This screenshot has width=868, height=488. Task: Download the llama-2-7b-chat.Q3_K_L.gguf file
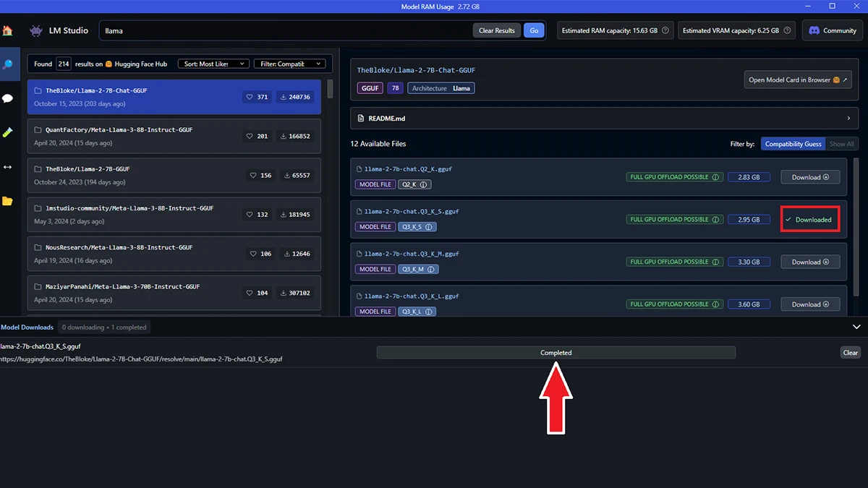tap(810, 304)
